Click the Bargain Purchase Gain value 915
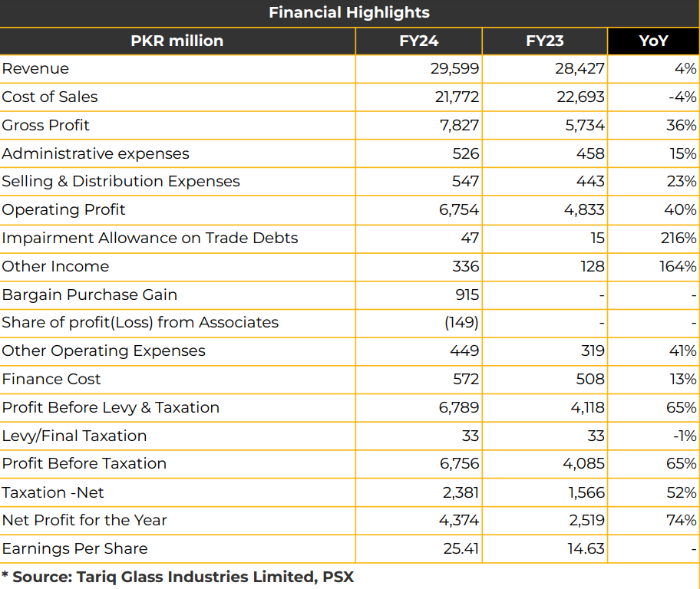Viewport: 700px width, 589px height. (x=467, y=295)
